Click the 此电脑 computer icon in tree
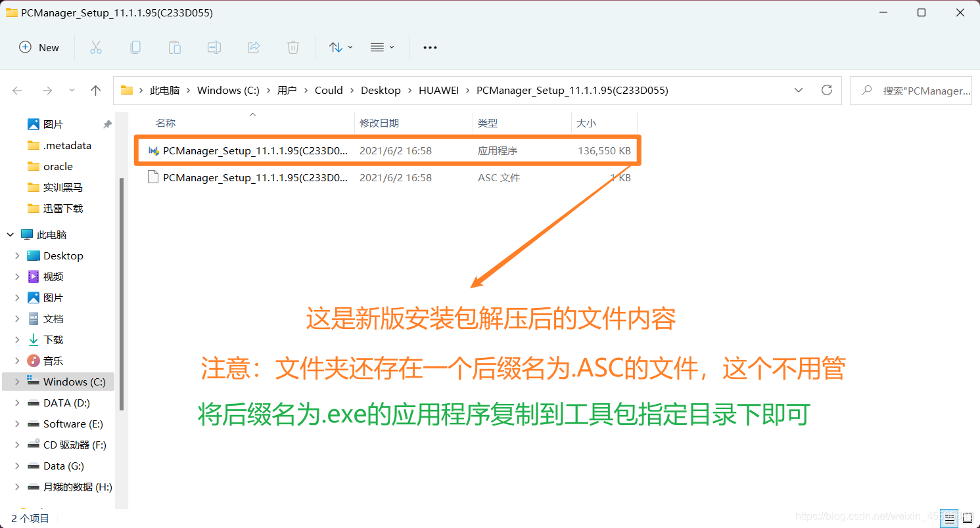Screen dimensions: 980x528 (x=27, y=234)
